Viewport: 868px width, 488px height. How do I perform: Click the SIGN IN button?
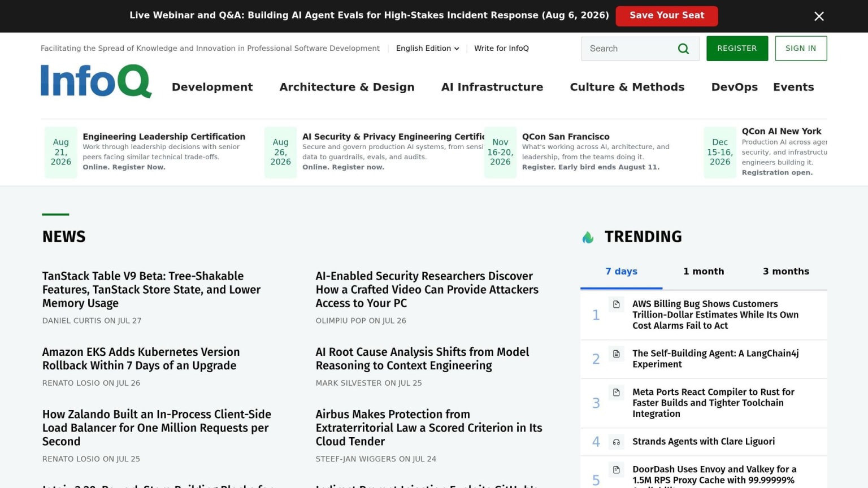point(801,49)
